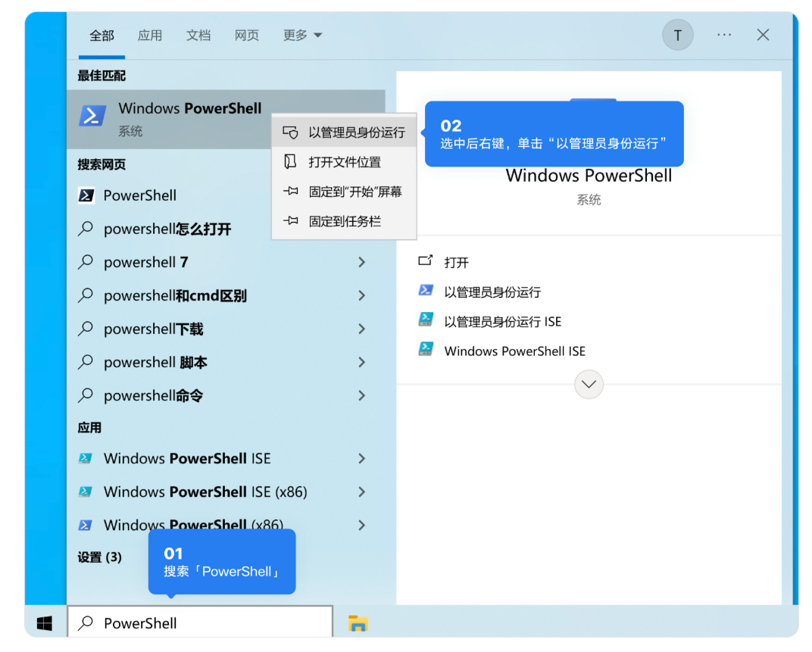Open the user account T avatar

click(x=678, y=35)
